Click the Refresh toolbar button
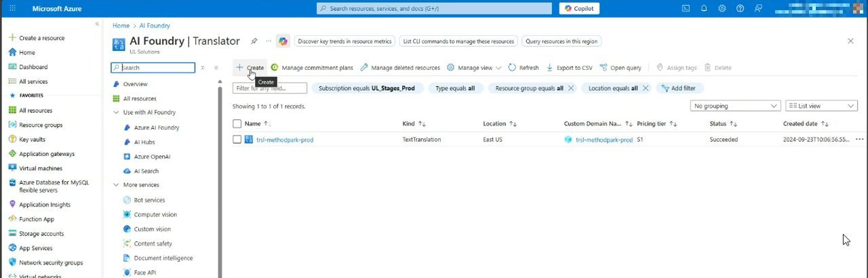The image size is (868, 278). pyautogui.click(x=523, y=68)
